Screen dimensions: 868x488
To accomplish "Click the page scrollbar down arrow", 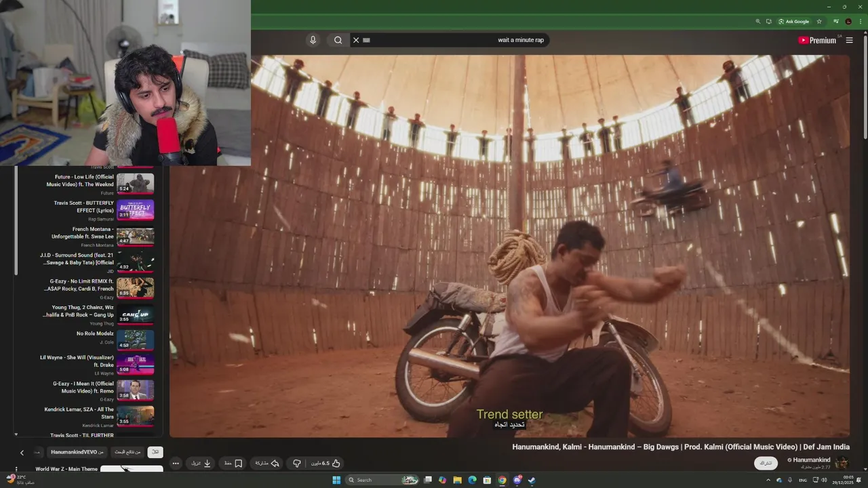I will pyautogui.click(x=865, y=469).
